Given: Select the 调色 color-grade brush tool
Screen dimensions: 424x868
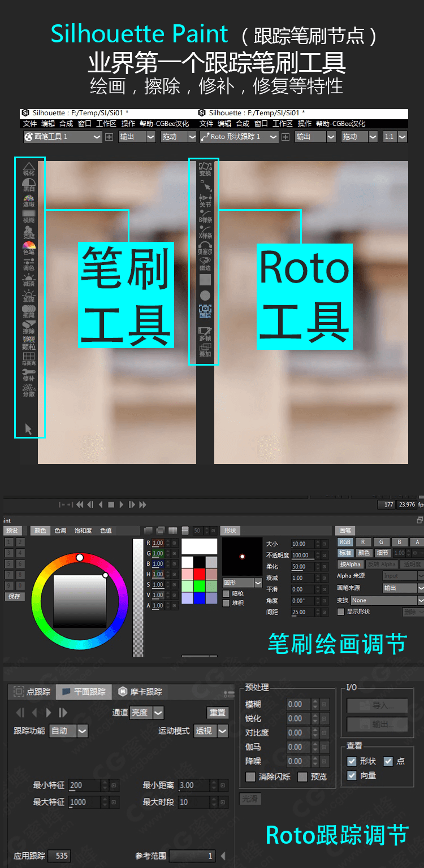Looking at the screenshot, I should (x=28, y=263).
